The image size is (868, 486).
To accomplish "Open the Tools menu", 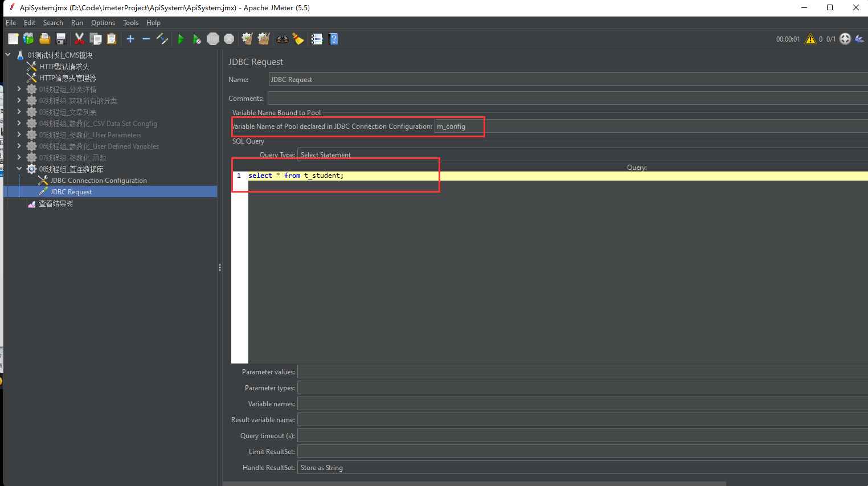I will pyautogui.click(x=130, y=23).
